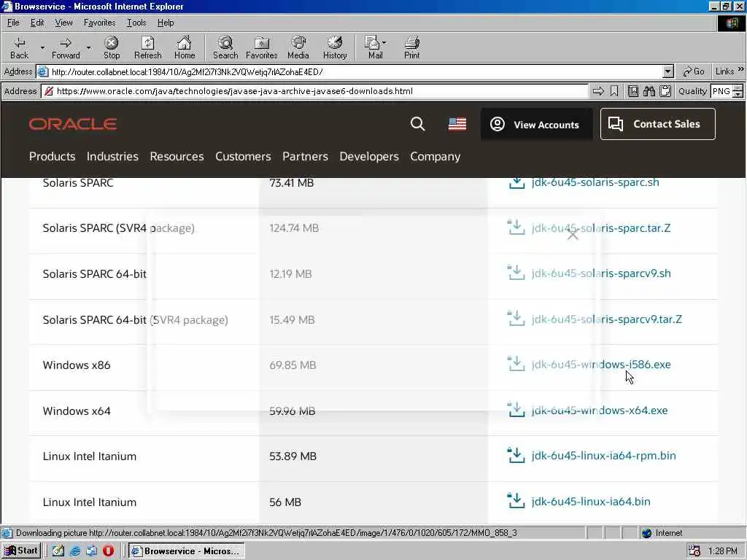Click download icon for jdk-6u45-linux-ia64-rpm.bin
The image size is (747, 560).
(516, 455)
